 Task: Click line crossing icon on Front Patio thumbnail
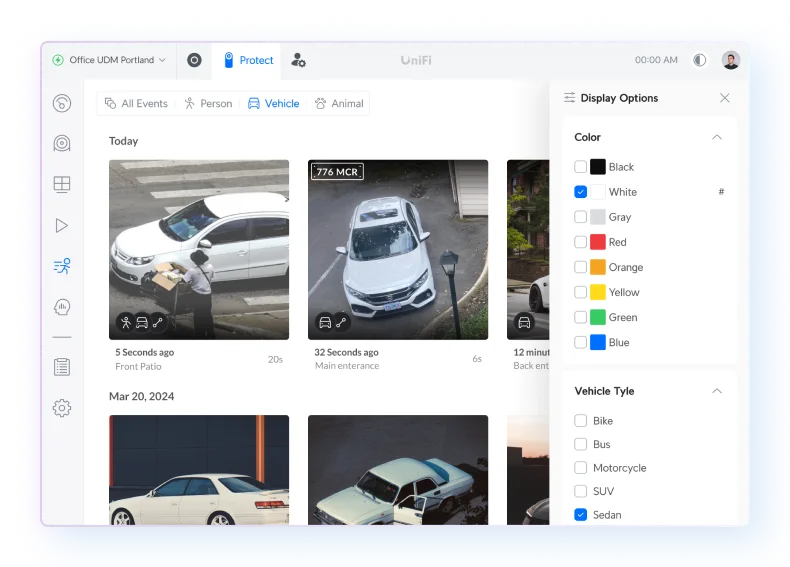coord(158,323)
